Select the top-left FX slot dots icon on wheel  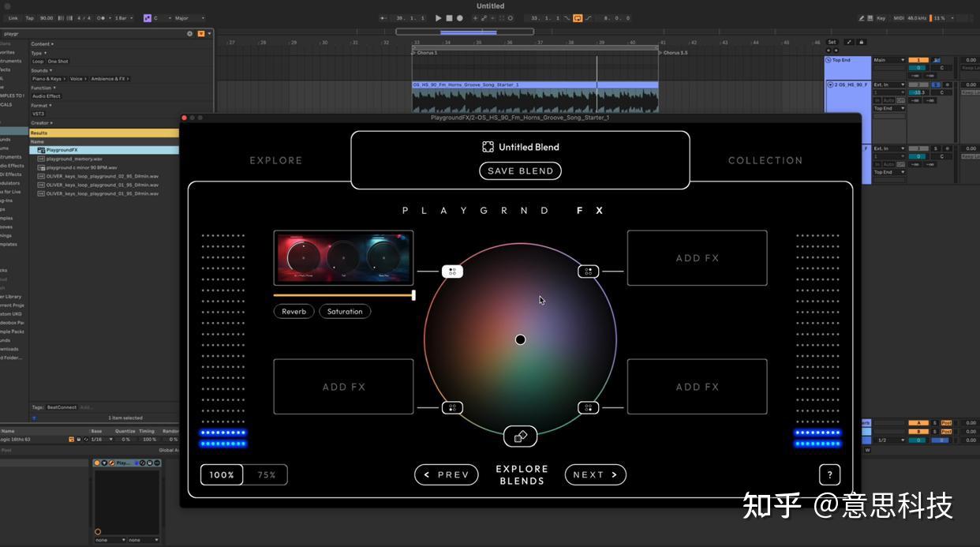[452, 271]
